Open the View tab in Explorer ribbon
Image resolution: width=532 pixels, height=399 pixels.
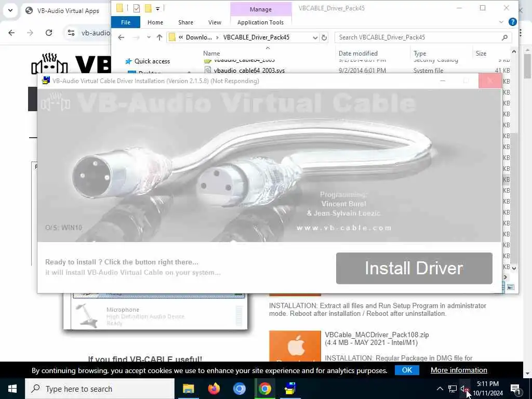point(215,22)
